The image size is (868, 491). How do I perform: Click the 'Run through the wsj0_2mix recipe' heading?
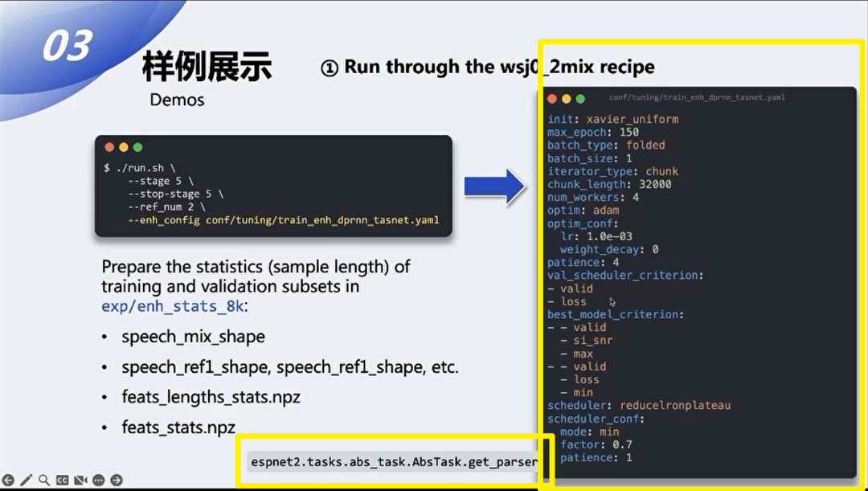click(499, 67)
